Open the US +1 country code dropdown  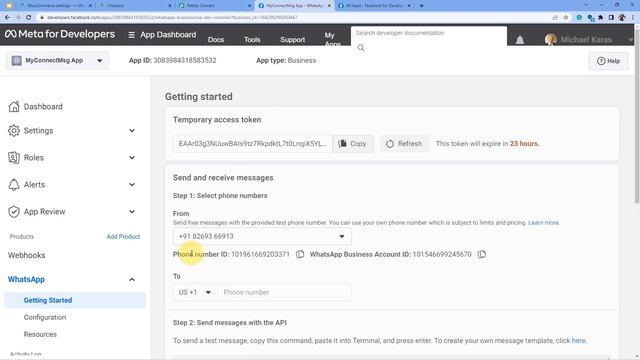click(x=195, y=292)
